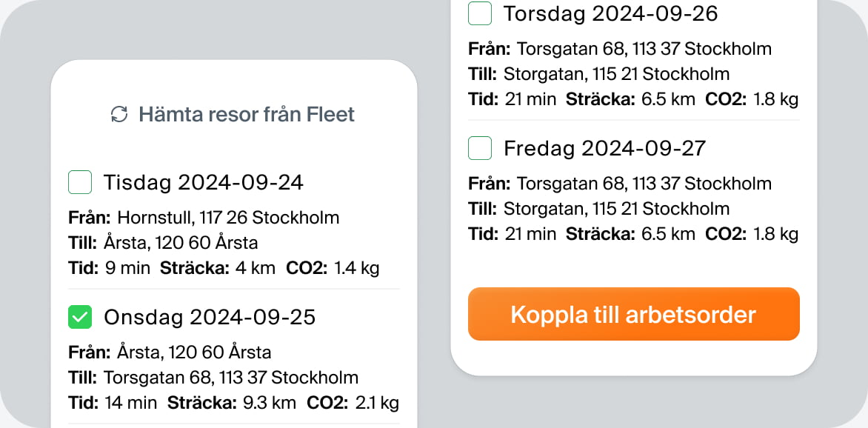868x428 pixels.
Task: Click Wednesday's Till address Torsgatan 68
Action: coord(231,377)
